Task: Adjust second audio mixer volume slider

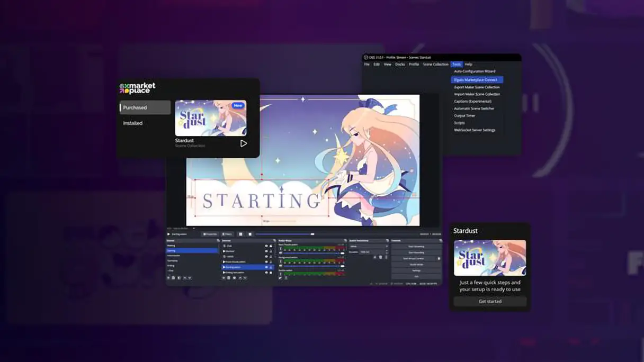Action: click(x=314, y=266)
